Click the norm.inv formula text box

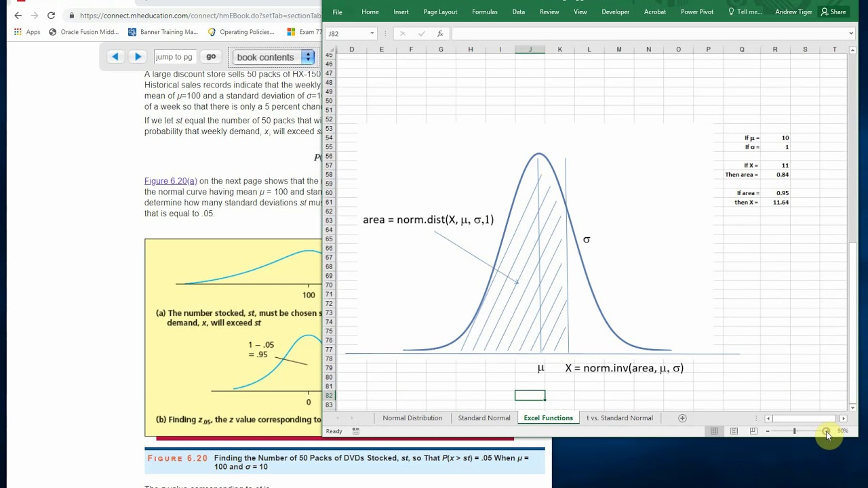coord(624,368)
